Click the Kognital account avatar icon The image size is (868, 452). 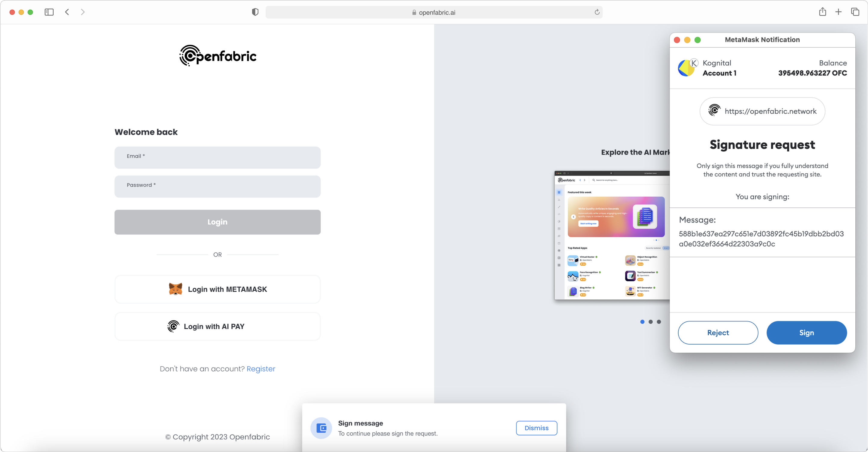point(688,68)
